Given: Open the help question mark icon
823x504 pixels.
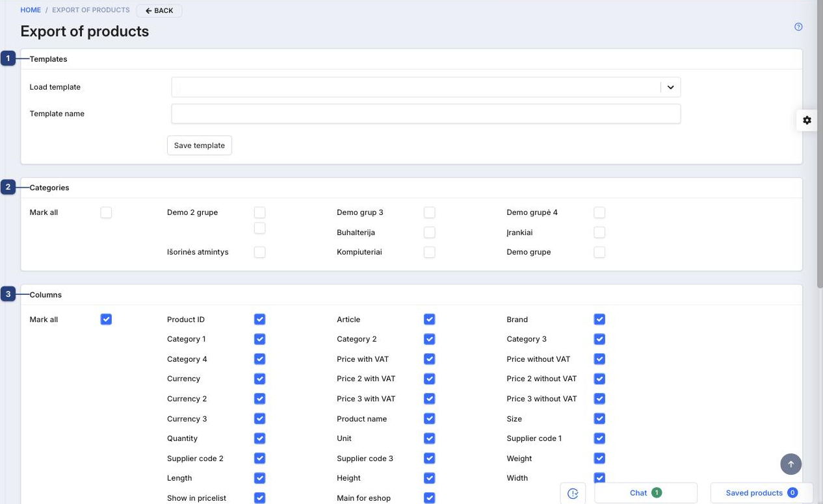Looking at the screenshot, I should click(798, 27).
